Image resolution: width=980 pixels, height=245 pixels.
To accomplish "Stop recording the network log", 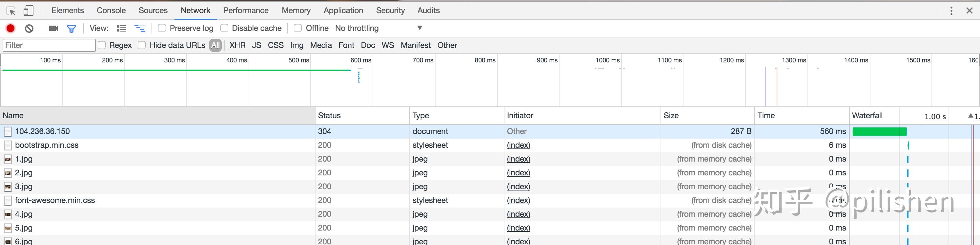I will [10, 28].
